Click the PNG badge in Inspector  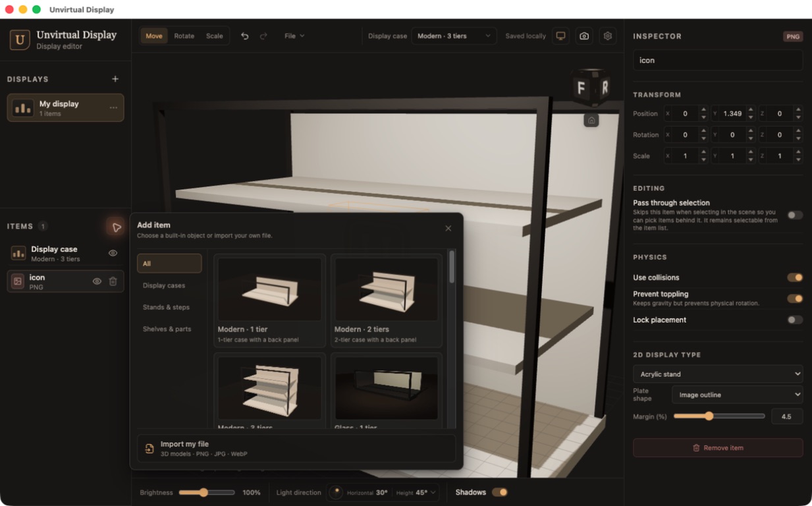click(x=793, y=37)
